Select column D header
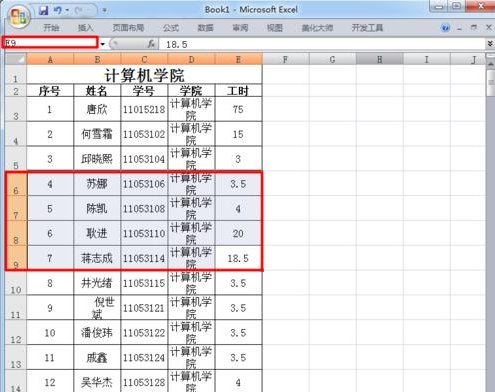This screenshot has height=392, width=495. tap(191, 59)
